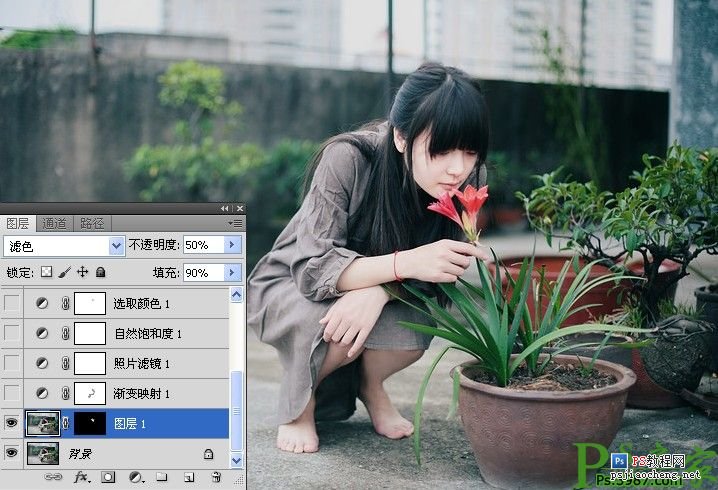Click the layer list scroll up arrow
The width and height of the screenshot is (718, 490).
(236, 295)
